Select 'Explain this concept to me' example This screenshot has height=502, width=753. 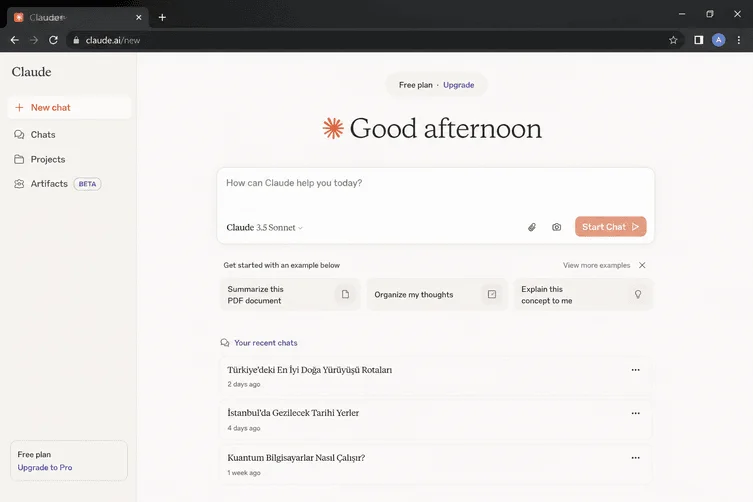click(x=583, y=294)
